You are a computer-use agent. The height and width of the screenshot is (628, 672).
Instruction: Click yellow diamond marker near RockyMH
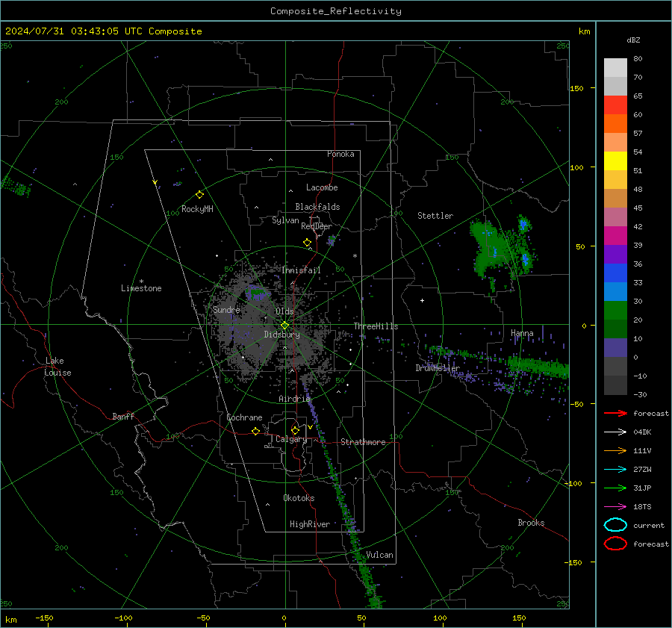(x=199, y=195)
